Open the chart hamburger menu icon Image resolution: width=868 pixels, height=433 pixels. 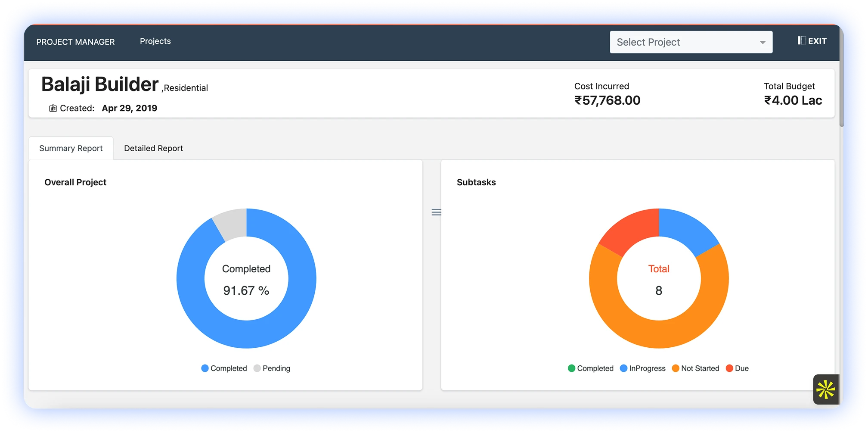[x=436, y=212]
